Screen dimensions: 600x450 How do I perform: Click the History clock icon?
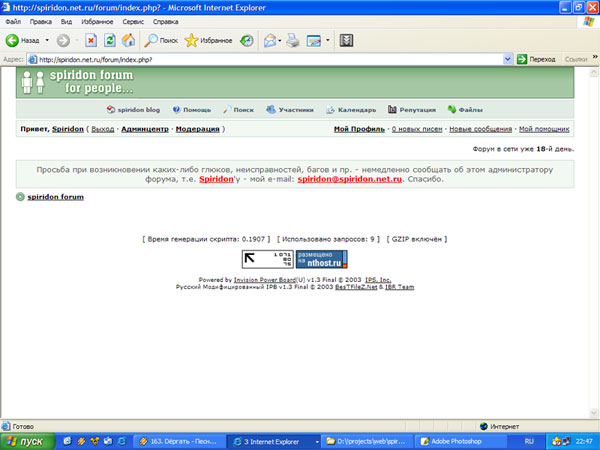(247, 40)
